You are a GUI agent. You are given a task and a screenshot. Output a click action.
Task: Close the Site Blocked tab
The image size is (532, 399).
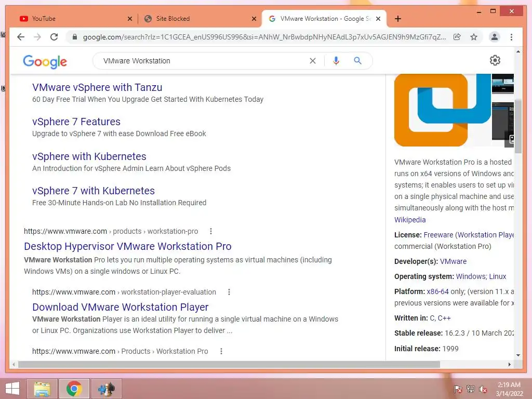[x=254, y=19]
